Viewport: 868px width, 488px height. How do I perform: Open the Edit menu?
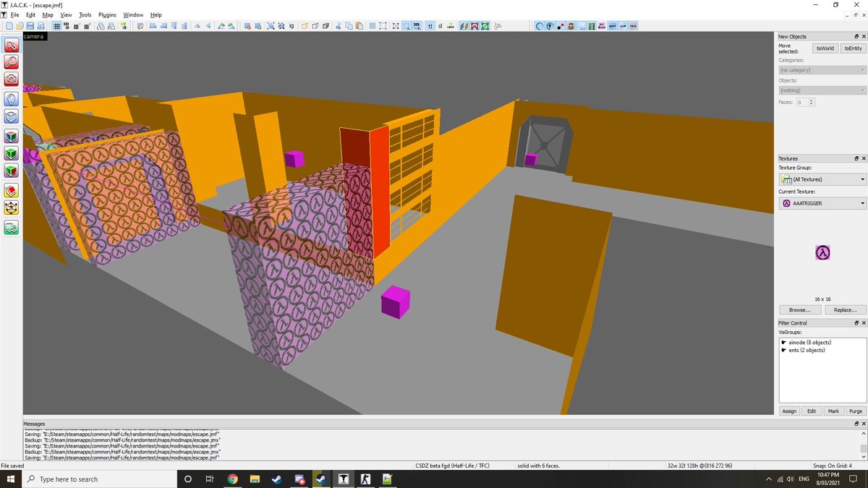30,14
